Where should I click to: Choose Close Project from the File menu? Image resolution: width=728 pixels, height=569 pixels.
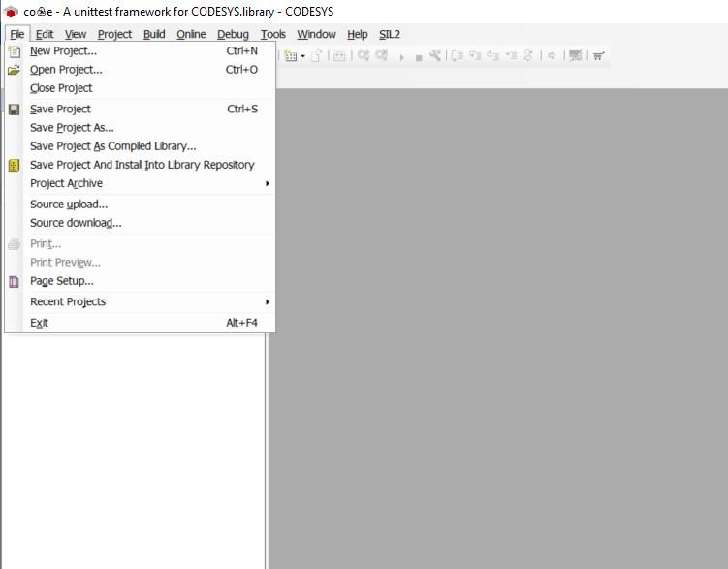click(x=61, y=88)
